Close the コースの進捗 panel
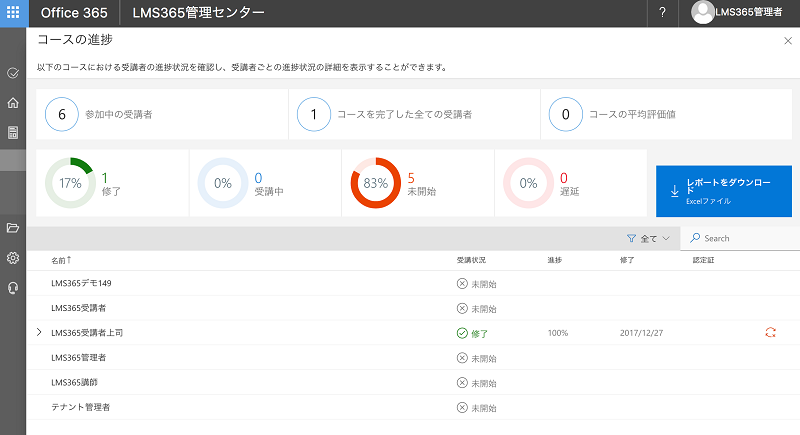800x435 pixels. pyautogui.click(x=788, y=41)
